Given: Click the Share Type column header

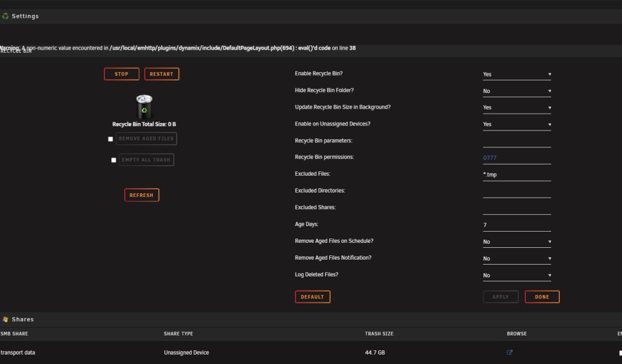Looking at the screenshot, I should point(179,334).
